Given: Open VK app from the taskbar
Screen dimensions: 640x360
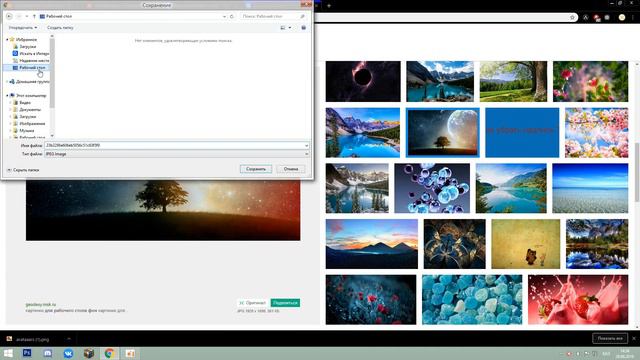Looking at the screenshot, I should pyautogui.click(x=68, y=353).
